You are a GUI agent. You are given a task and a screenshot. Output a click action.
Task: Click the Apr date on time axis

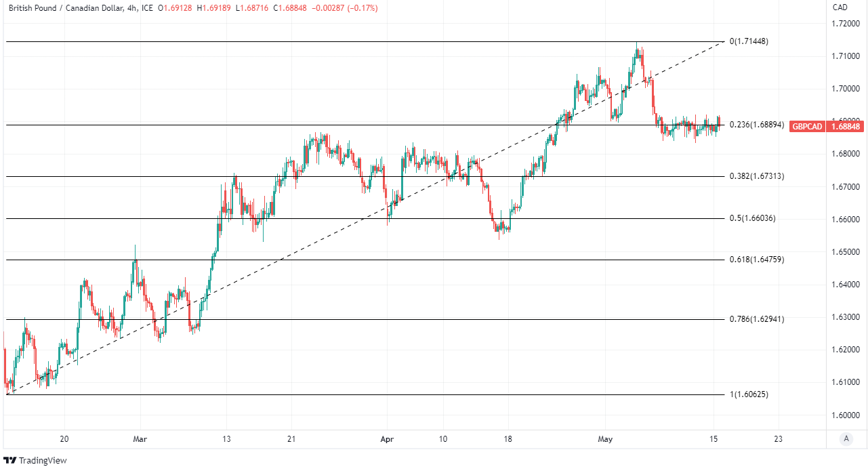pyautogui.click(x=387, y=439)
